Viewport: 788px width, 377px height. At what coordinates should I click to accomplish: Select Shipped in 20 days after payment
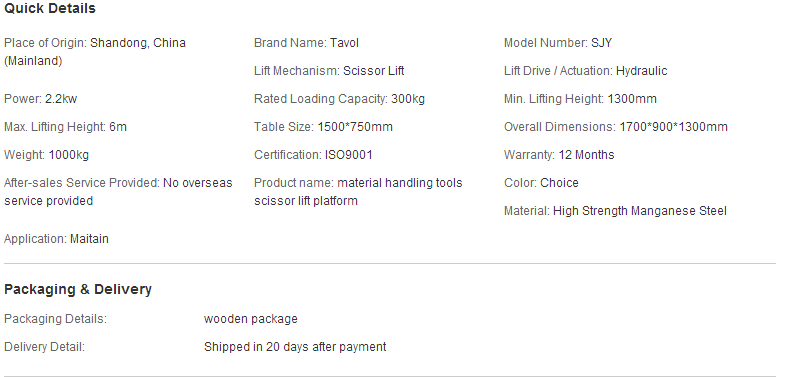[x=295, y=347]
